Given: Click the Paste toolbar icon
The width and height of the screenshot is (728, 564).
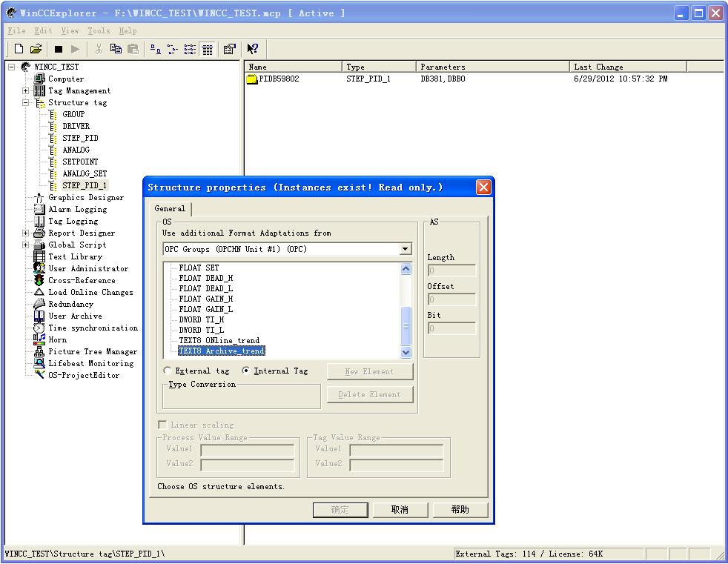Looking at the screenshot, I should pyautogui.click(x=133, y=49).
